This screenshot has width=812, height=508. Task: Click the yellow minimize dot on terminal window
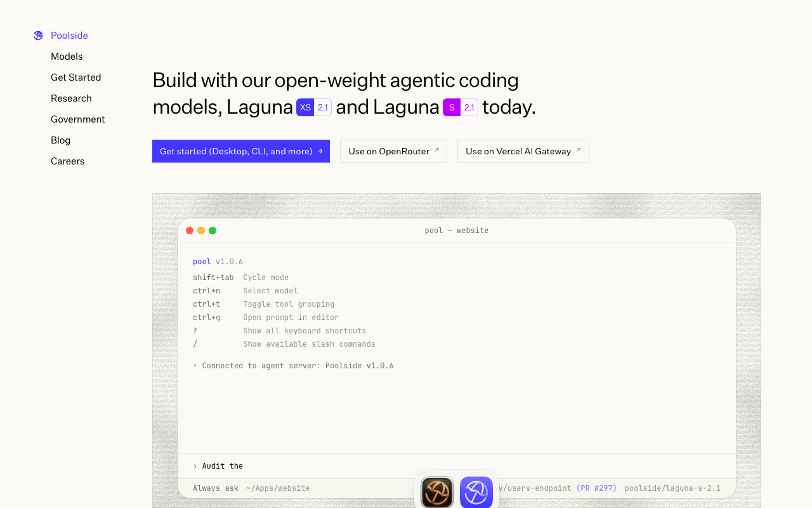coord(201,231)
